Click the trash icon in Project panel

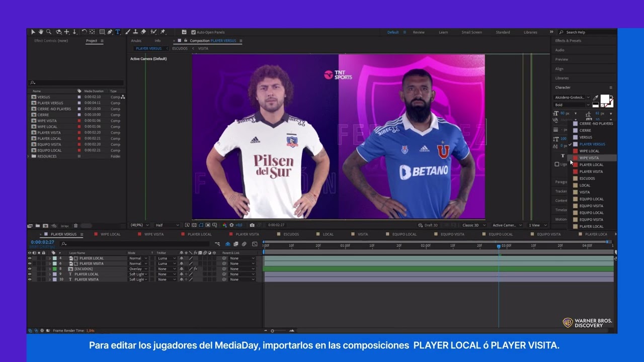pyautogui.click(x=76, y=226)
